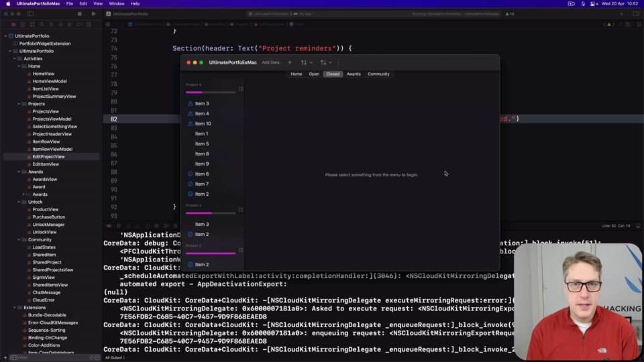Click the Project 3 progress bar
Screen dimensions: 644x362
click(211, 213)
